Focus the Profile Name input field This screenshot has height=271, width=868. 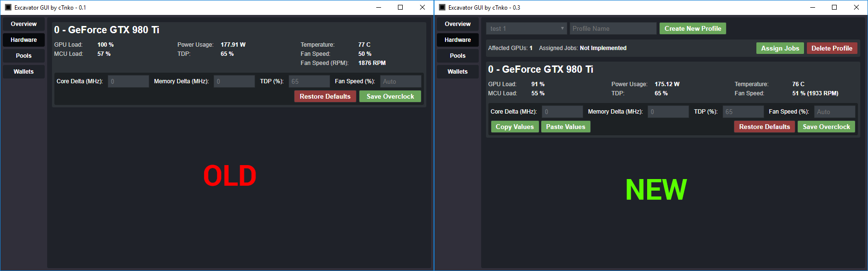coord(613,28)
